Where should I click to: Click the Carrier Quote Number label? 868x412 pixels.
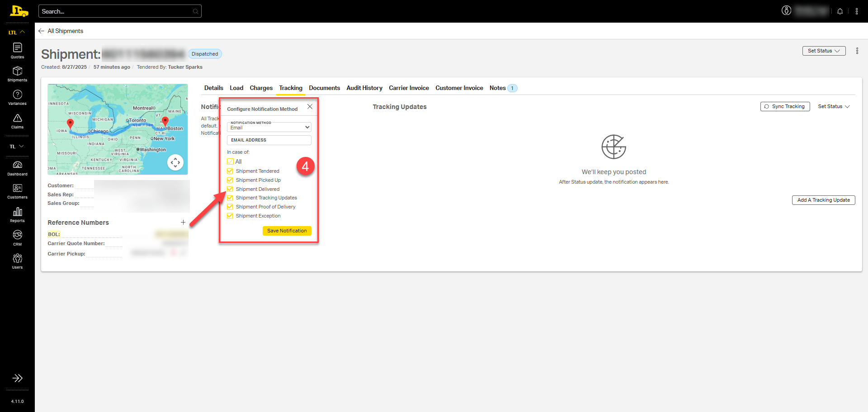coord(76,243)
